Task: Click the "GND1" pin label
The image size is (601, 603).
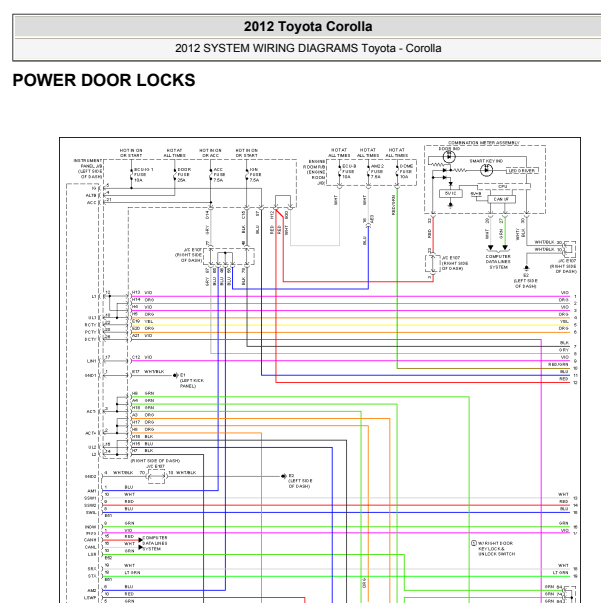Action: (x=90, y=375)
